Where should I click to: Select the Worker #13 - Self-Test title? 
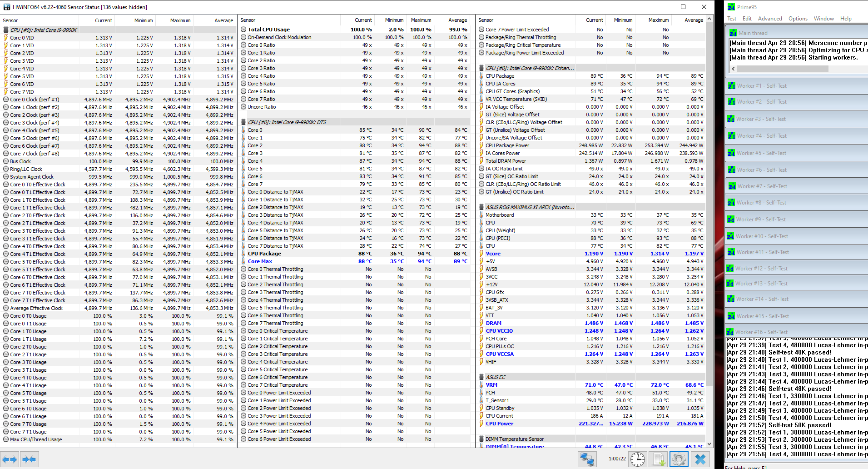click(762, 284)
